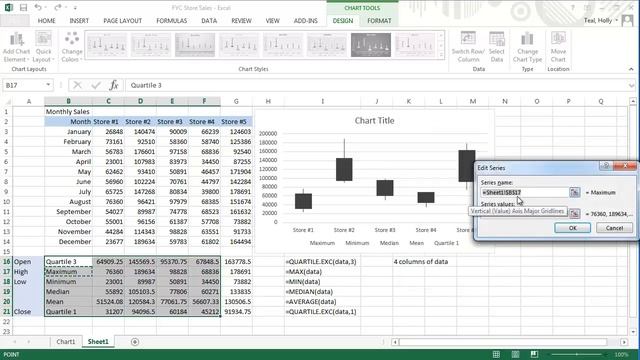Viewport: 640px width, 360px height.
Task: Open the Select Data dialog
Action: [496, 47]
